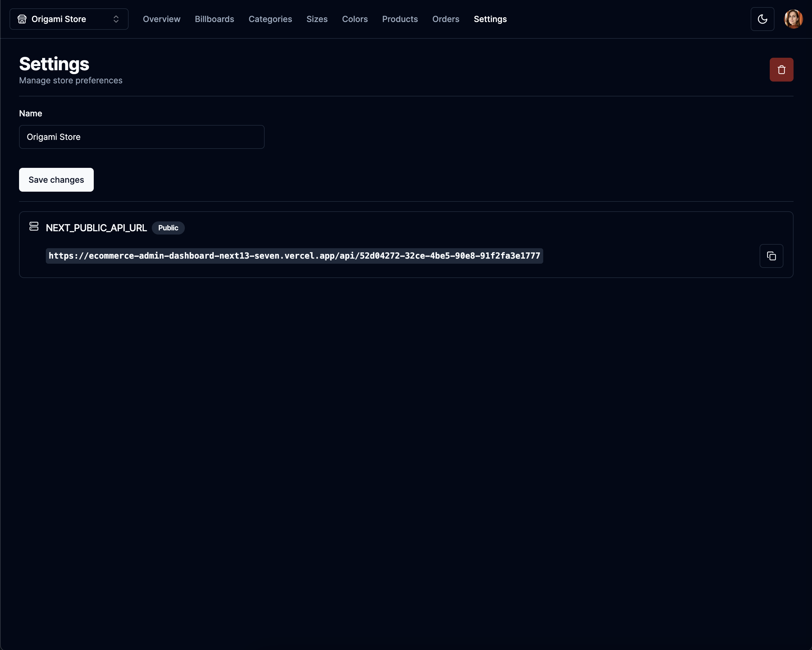Screen dimensions: 812x650
Task: Open the Orders tab
Action: pyautogui.click(x=446, y=19)
